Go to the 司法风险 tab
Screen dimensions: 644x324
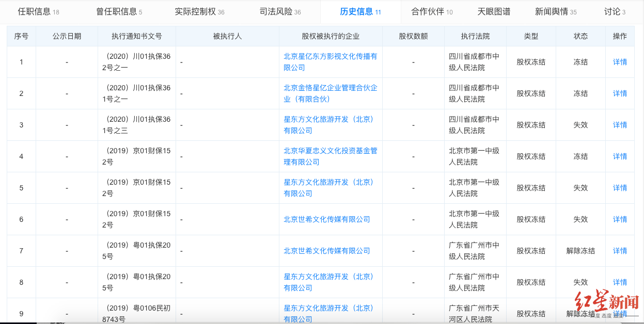click(x=280, y=12)
